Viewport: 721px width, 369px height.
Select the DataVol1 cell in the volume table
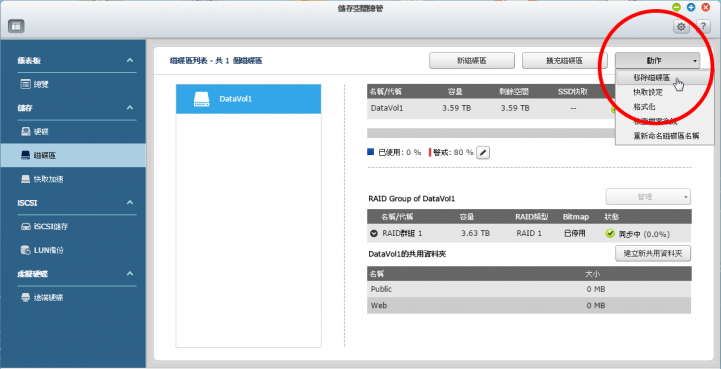pyautogui.click(x=387, y=108)
